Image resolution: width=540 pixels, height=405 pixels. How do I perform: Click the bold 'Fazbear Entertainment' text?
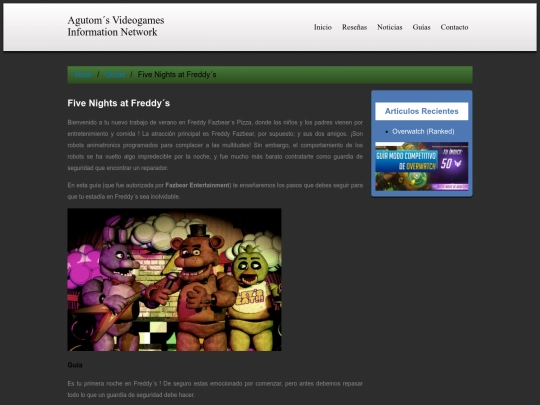tap(197, 185)
